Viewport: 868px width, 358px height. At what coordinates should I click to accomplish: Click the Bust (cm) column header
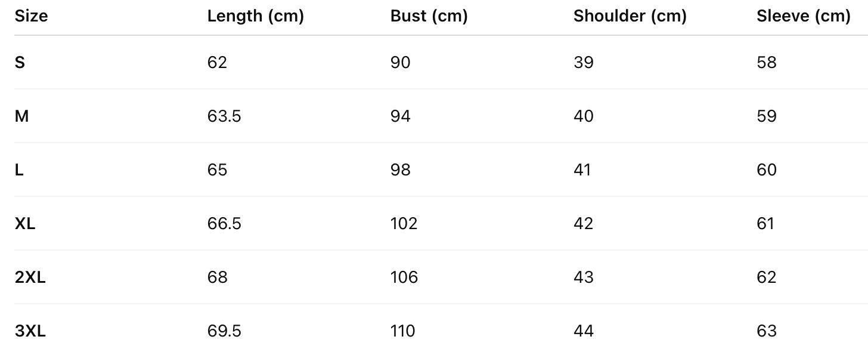[x=429, y=16]
